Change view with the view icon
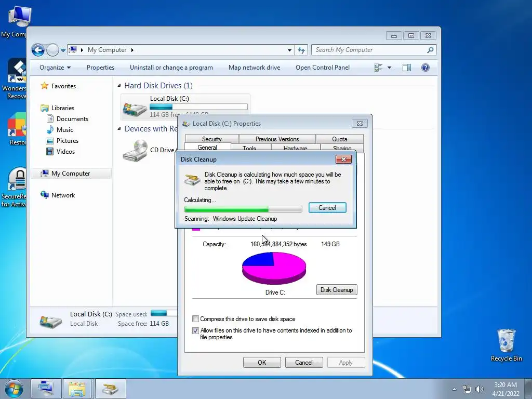This screenshot has width=532, height=399. click(378, 68)
